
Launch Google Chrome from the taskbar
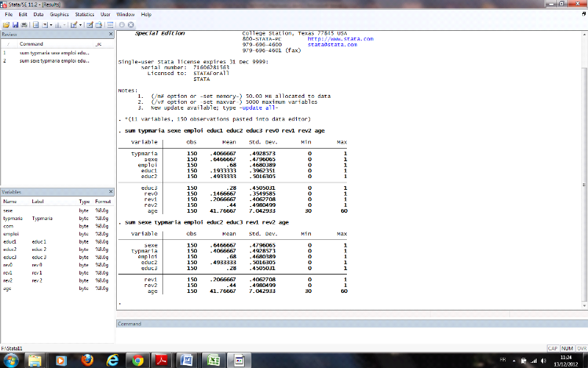137,360
